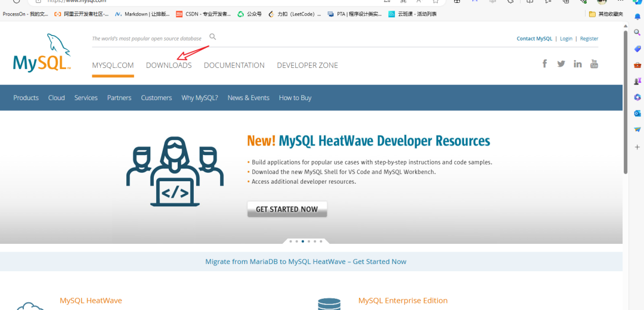Open the 力扣 (LeetCode) bookmark
This screenshot has width=644, height=310.
(295, 14)
